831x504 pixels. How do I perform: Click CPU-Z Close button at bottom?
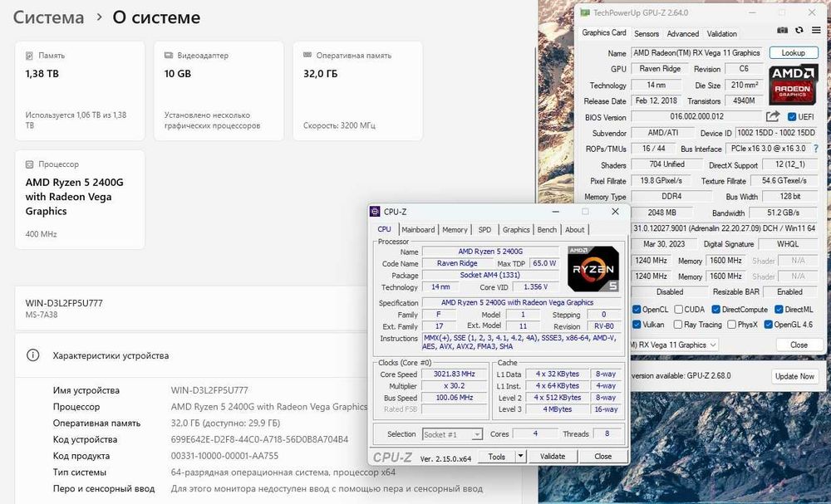click(603, 456)
